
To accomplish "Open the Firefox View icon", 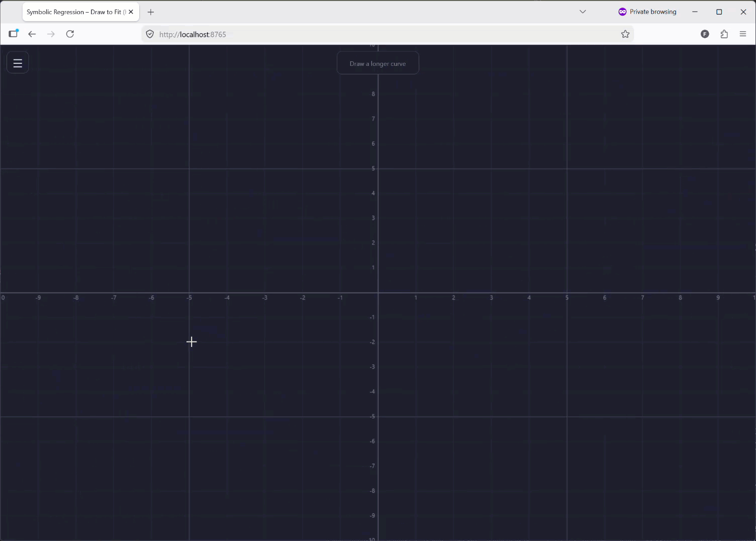I will coord(14,34).
